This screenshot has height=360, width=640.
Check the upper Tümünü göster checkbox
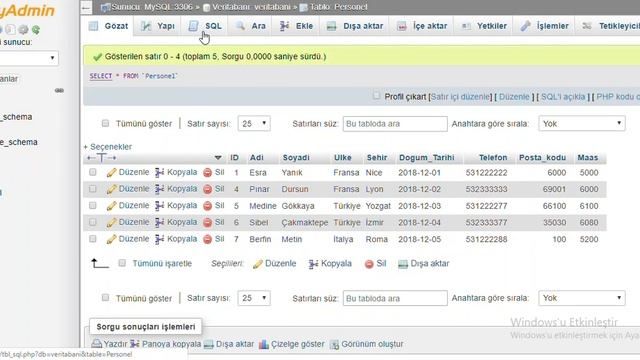(105, 123)
